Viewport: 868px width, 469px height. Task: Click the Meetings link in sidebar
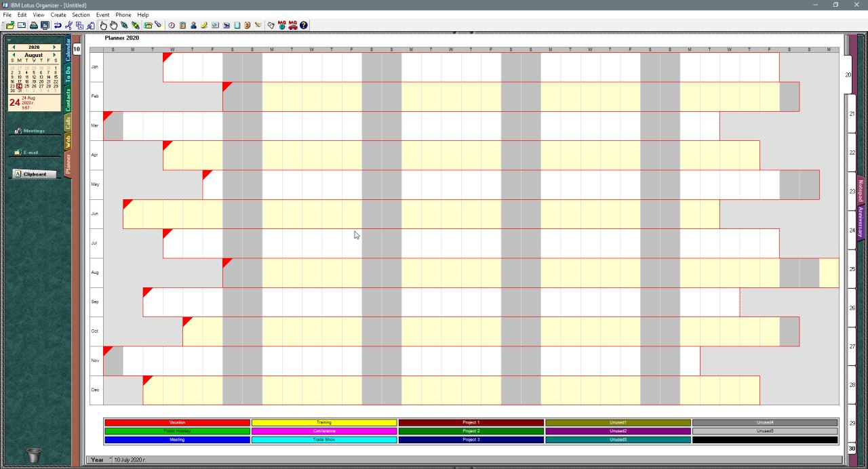(x=34, y=131)
